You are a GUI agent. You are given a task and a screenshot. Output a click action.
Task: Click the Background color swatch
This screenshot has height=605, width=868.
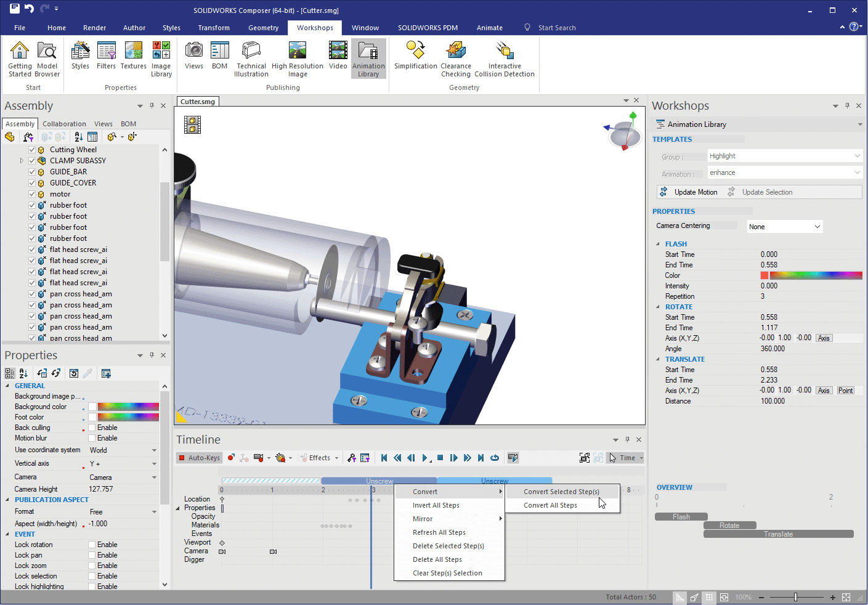click(x=92, y=407)
